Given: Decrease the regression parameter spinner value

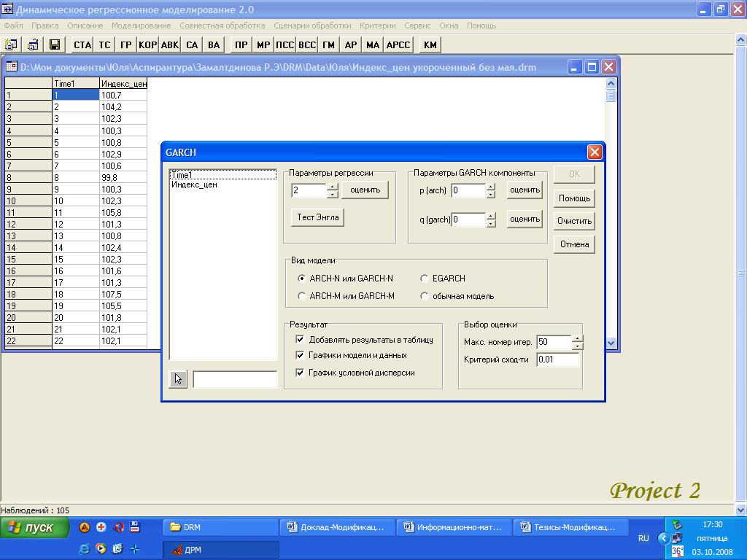Looking at the screenshot, I should pyautogui.click(x=333, y=194).
